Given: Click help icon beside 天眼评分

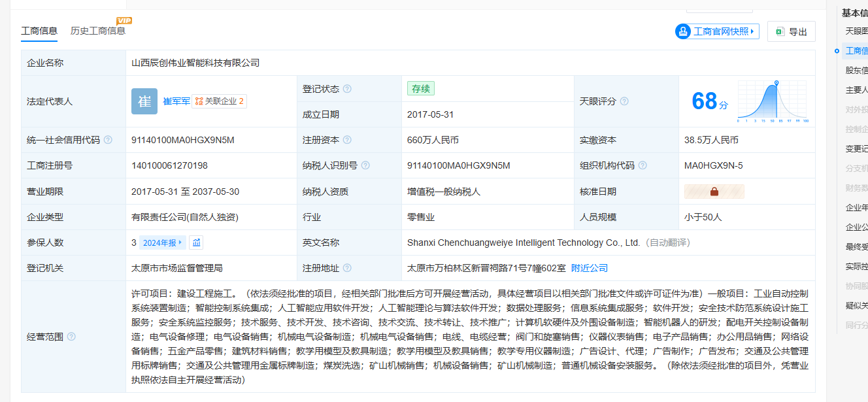Looking at the screenshot, I should coord(624,101).
